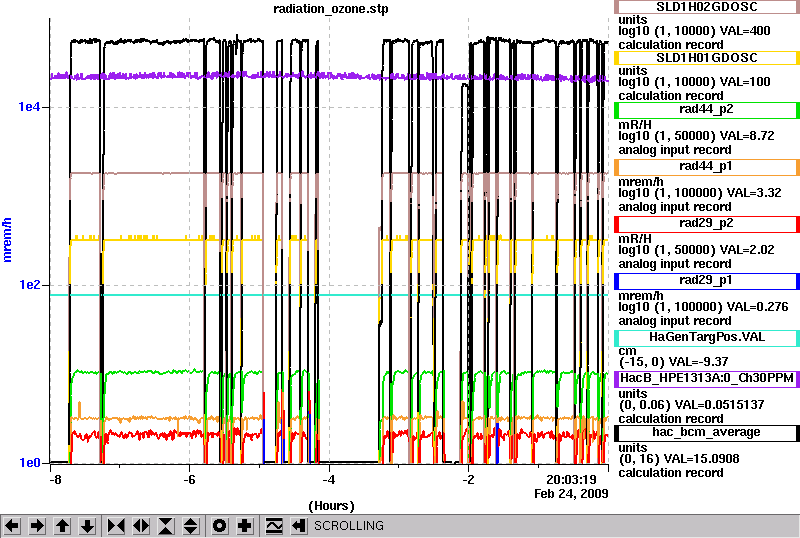The height and width of the screenshot is (538, 800).
Task: Select the HaGenTargPos.VAL cyan legend entry
Action: [707, 337]
